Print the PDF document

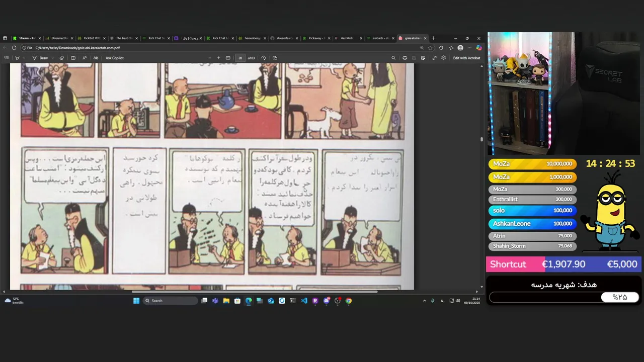point(405,58)
